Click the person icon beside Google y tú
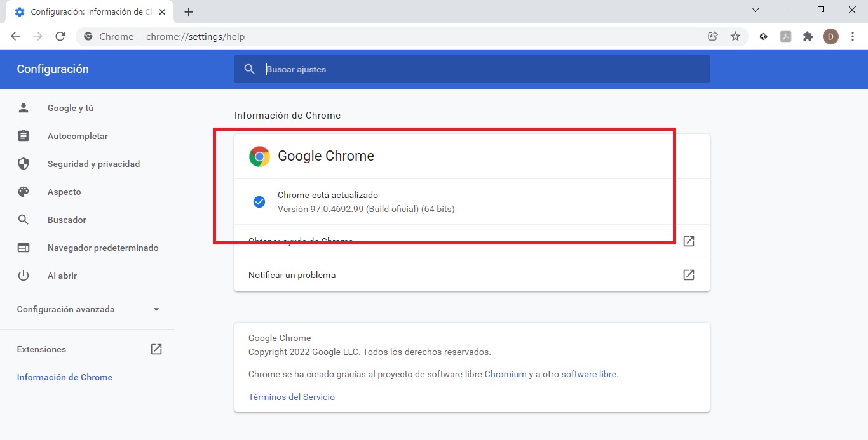Viewport: 868px width, 440px height. (x=24, y=108)
